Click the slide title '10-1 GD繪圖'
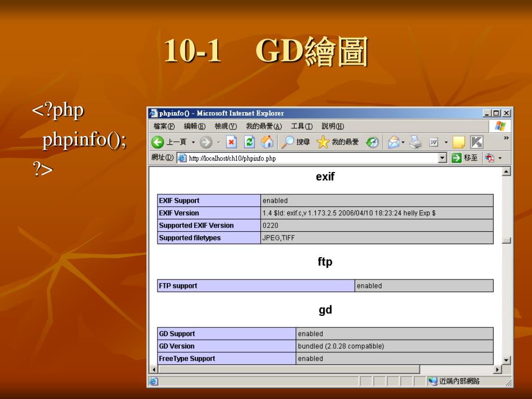The height and width of the screenshot is (399, 532). [x=265, y=51]
